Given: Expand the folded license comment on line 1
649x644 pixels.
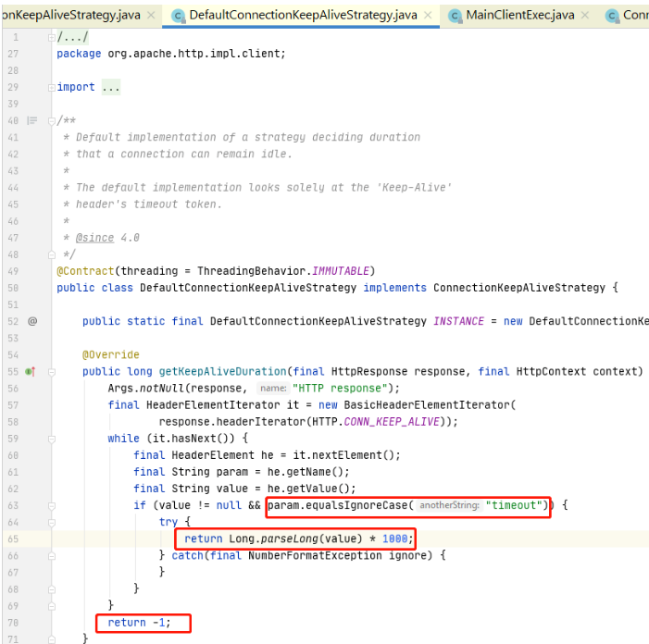Looking at the screenshot, I should (51, 38).
